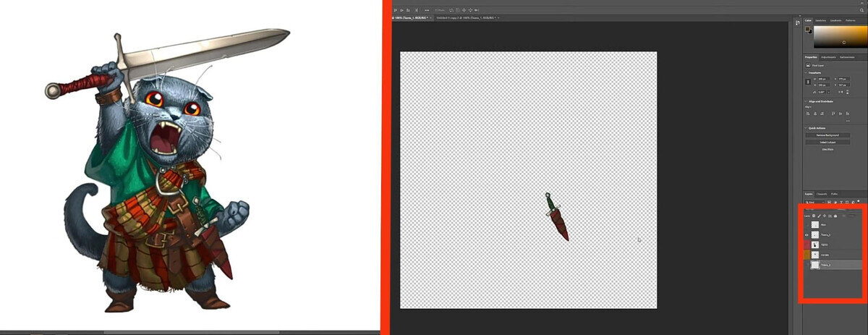Click the three dots icon in options bar
Screen dimensions: 868x335
pos(427,10)
